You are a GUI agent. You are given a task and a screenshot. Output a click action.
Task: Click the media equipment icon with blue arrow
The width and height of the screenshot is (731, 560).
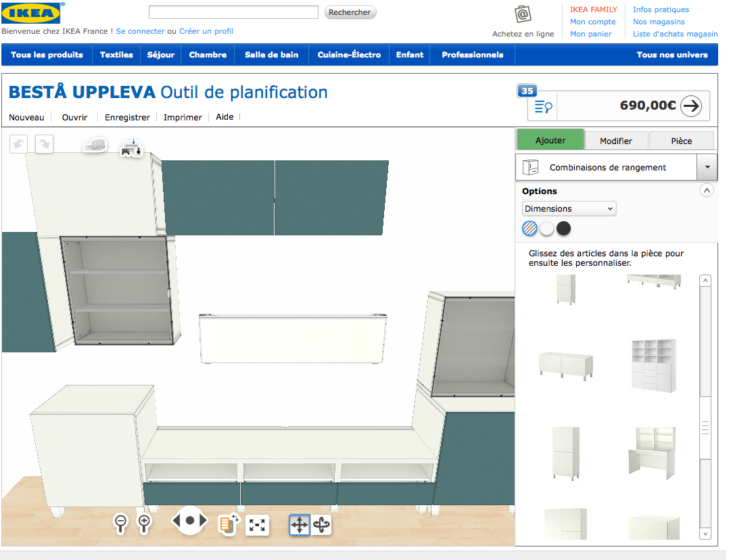click(x=131, y=148)
